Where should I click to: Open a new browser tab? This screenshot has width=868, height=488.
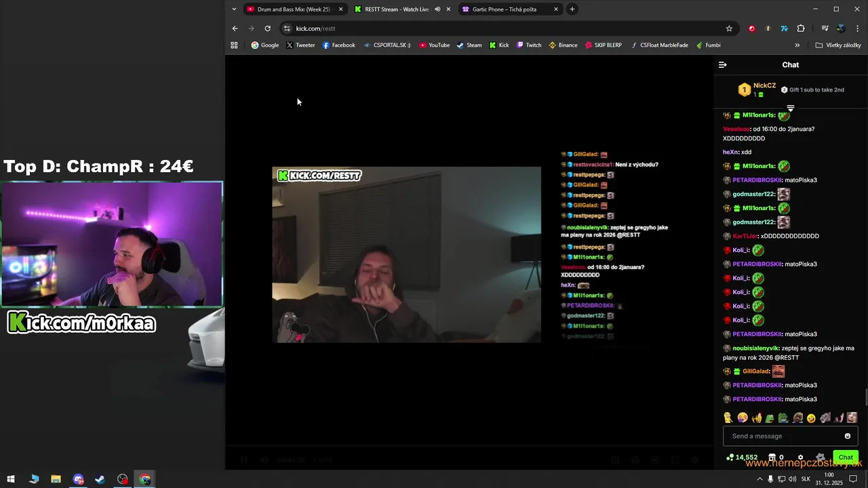[572, 9]
